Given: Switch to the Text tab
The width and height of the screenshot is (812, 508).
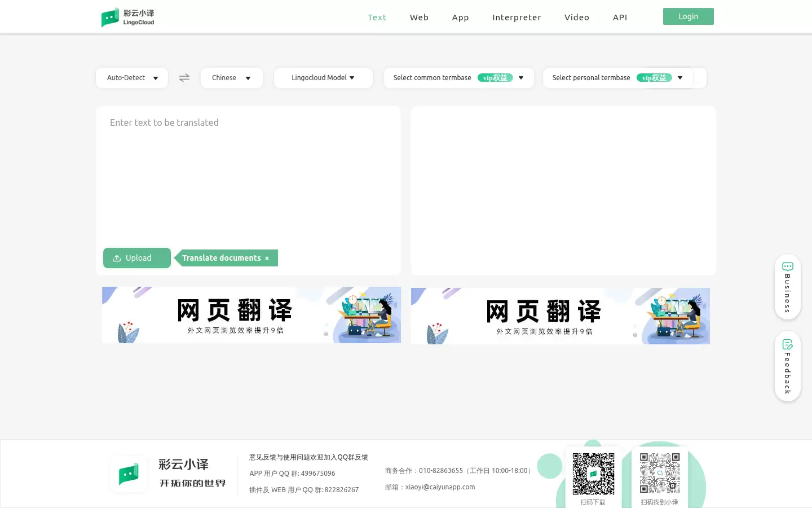Looking at the screenshot, I should pyautogui.click(x=377, y=17).
